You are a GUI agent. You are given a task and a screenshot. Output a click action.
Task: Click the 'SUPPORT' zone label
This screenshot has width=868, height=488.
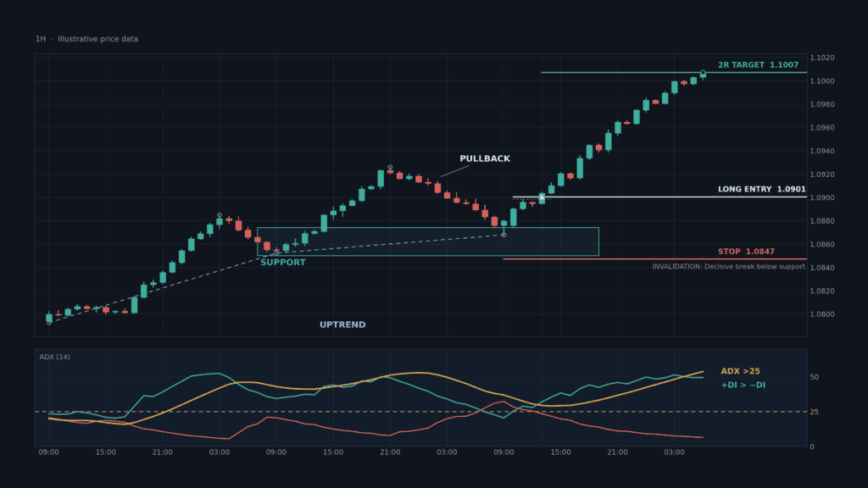(283, 263)
